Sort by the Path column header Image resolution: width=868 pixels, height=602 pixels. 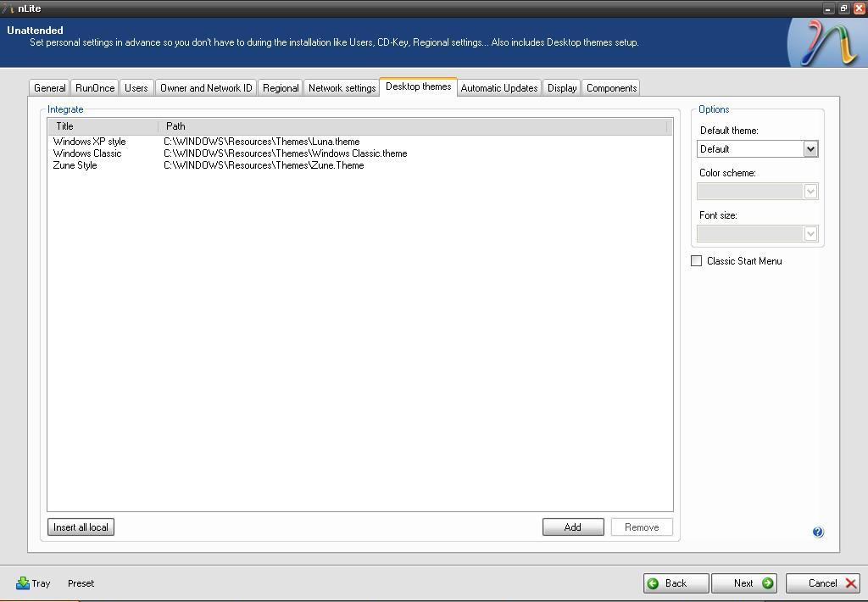[x=413, y=126]
